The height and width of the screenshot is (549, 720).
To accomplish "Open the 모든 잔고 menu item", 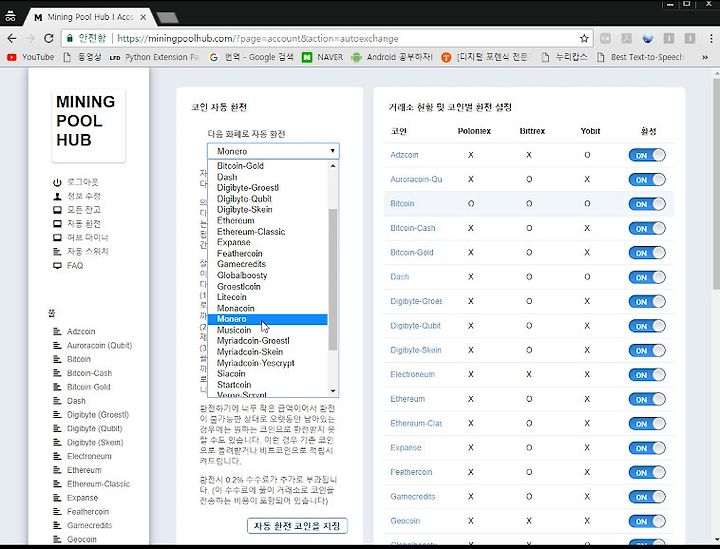I will click(84, 210).
